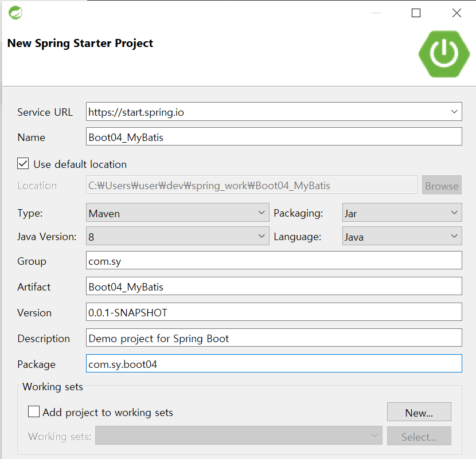476x459 pixels.
Task: Click the greyed-out Location path field
Action: pyautogui.click(x=252, y=185)
